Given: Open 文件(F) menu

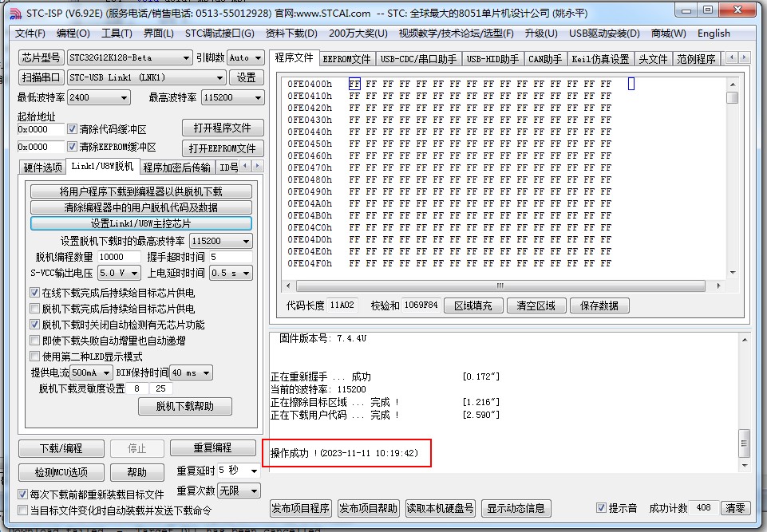Looking at the screenshot, I should [x=30, y=33].
